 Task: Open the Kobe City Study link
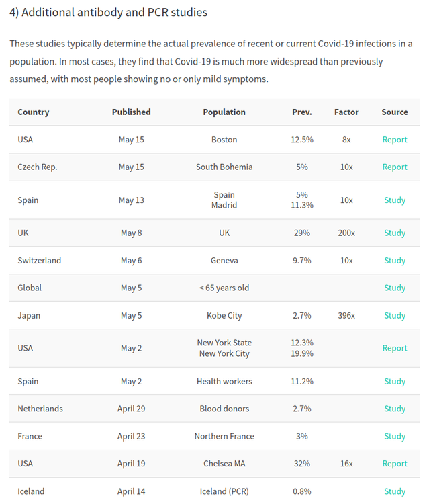tap(394, 315)
